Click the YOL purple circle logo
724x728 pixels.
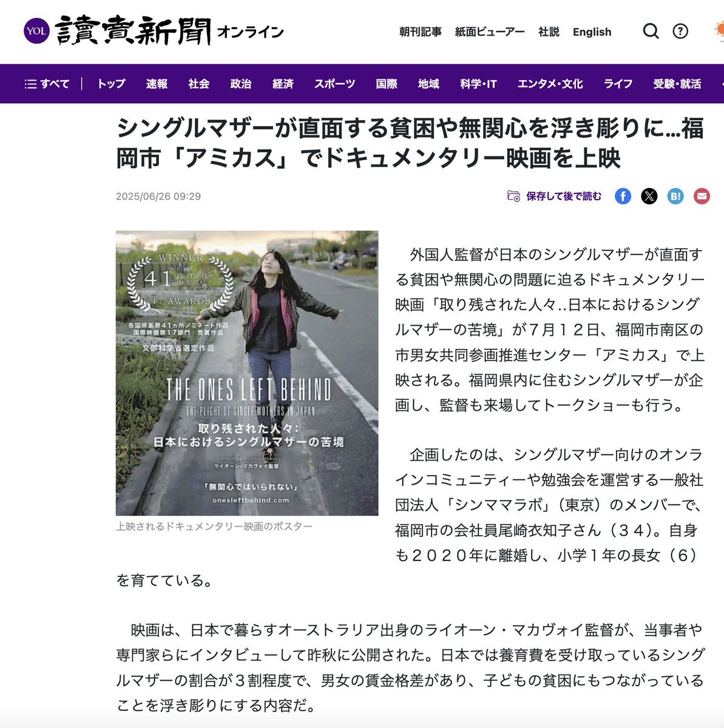click(36, 31)
